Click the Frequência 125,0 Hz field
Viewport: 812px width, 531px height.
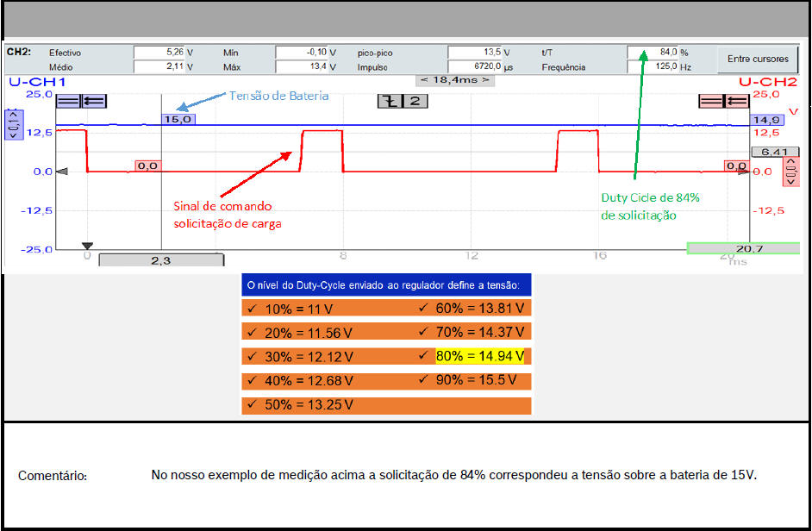[x=653, y=66]
